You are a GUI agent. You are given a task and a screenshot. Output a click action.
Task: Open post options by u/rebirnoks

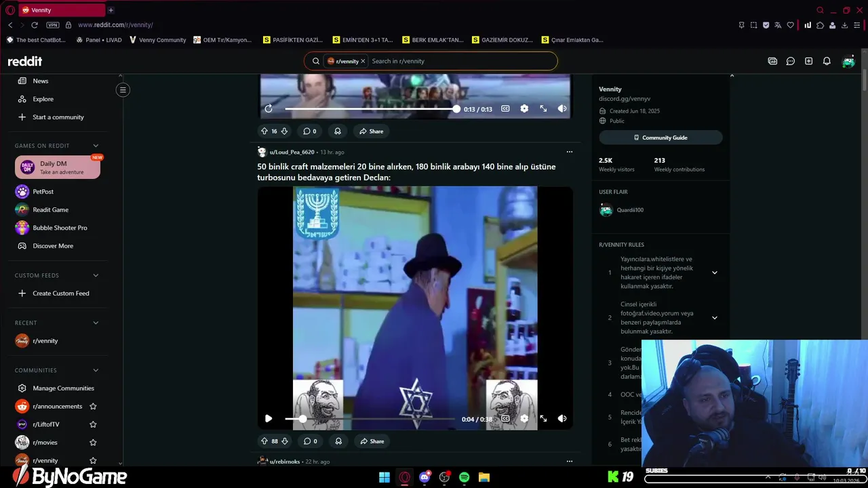click(570, 462)
